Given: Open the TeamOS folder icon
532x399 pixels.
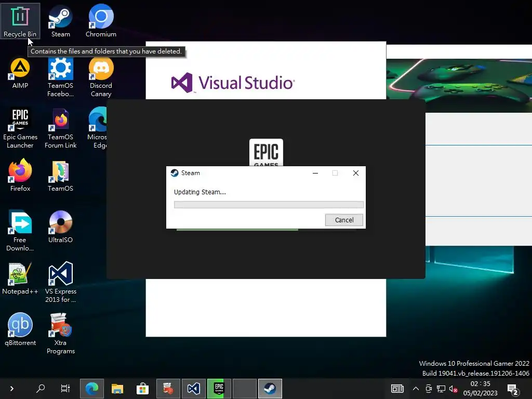Looking at the screenshot, I should (x=60, y=176).
